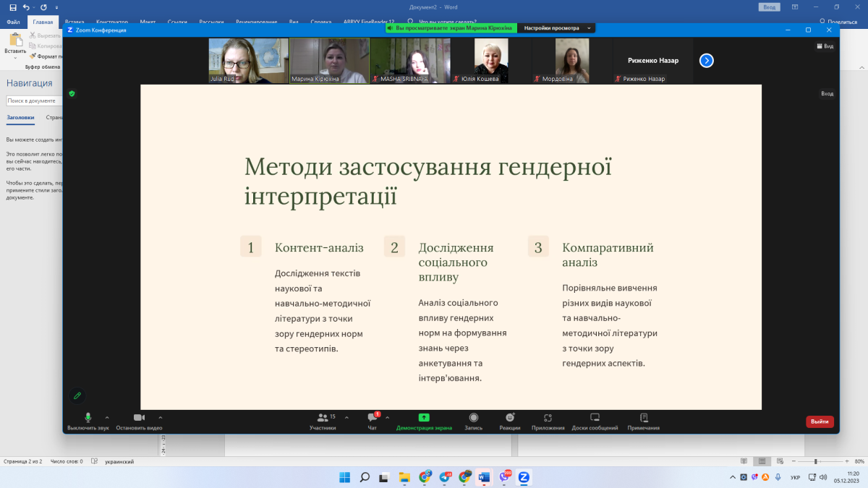
Task: Open the Файл menu in Word
Action: click(x=13, y=22)
